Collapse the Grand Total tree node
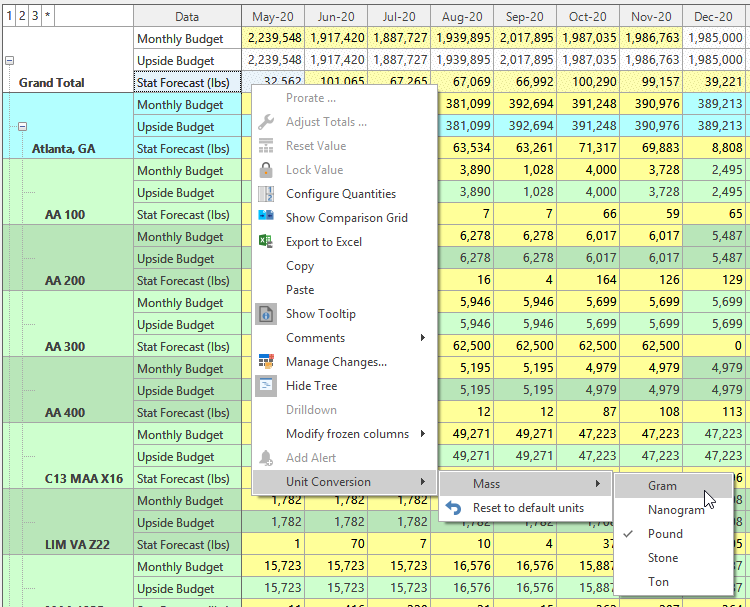This screenshot has height=607, width=750. click(x=10, y=61)
